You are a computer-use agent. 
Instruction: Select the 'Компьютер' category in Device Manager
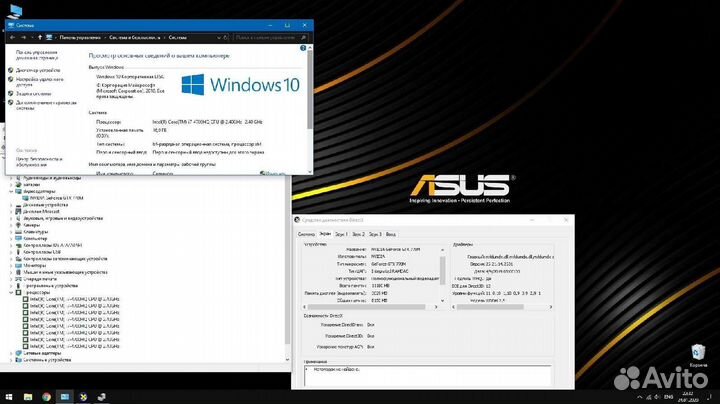[35, 239]
